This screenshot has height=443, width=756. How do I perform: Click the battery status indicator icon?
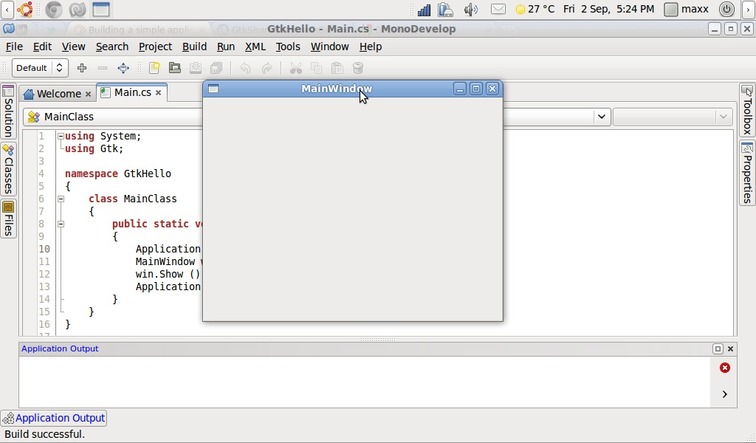click(446, 9)
